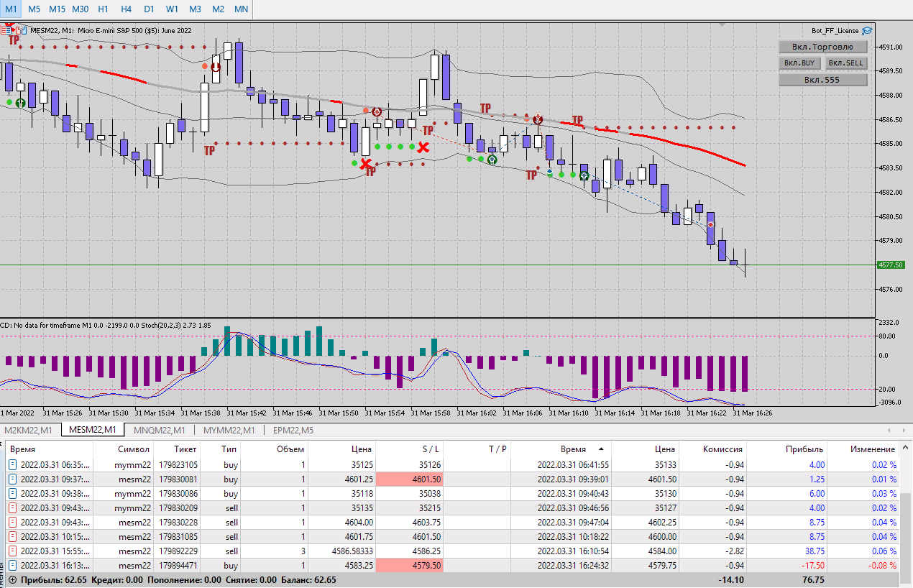This screenshot has height=588, width=913.
Task: Switch to the MN monthly timeframe
Action: (x=242, y=9)
